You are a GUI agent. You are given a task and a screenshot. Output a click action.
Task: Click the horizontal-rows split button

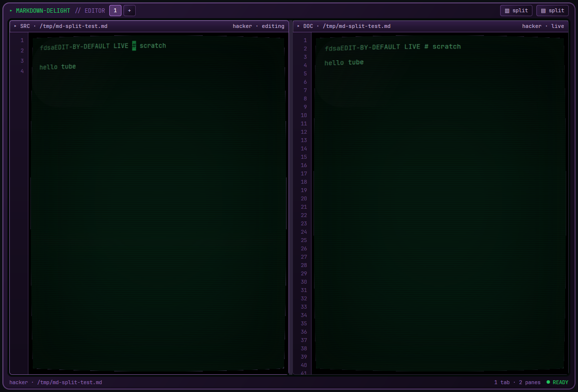(x=552, y=11)
